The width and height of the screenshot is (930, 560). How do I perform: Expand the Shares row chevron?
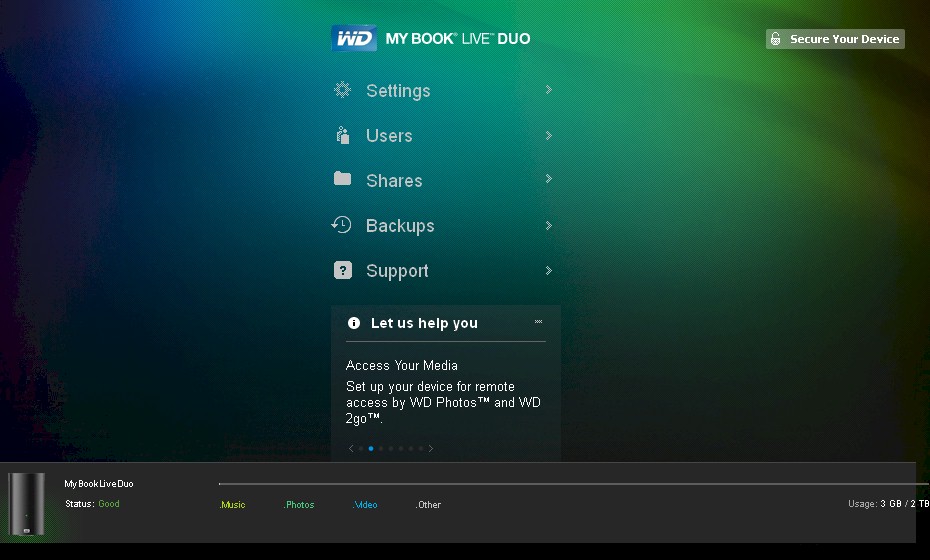tap(549, 179)
